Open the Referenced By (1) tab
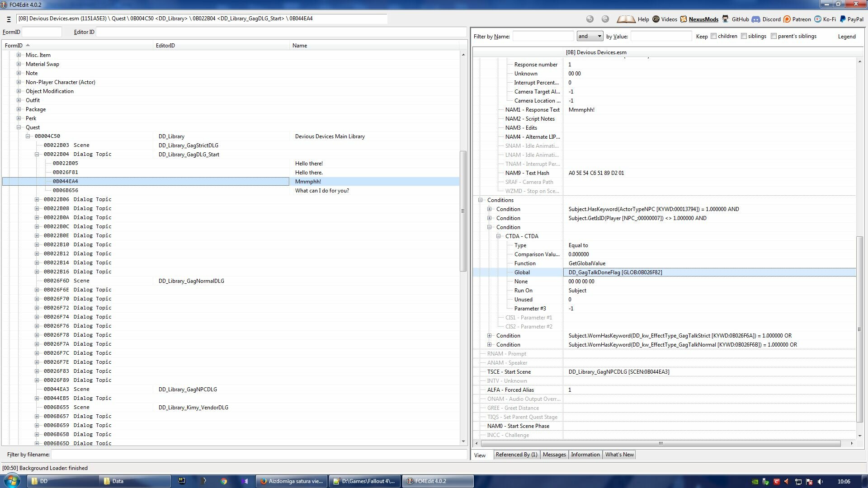The image size is (868, 488). tap(516, 455)
